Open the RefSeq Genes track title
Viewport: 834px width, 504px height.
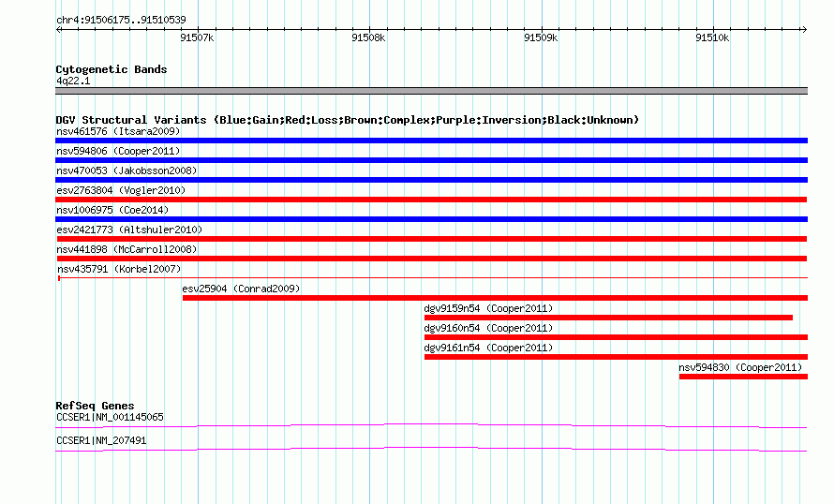pyautogui.click(x=95, y=406)
